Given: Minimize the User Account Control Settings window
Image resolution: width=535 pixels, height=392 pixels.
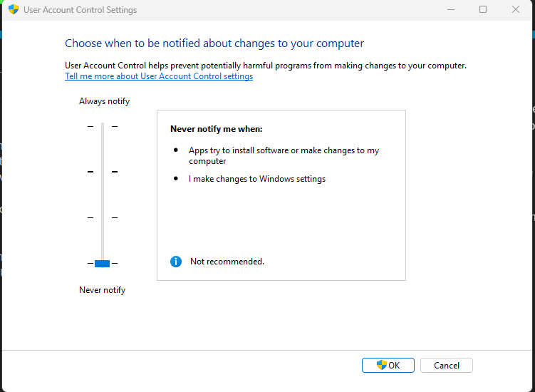Looking at the screenshot, I should 450,10.
